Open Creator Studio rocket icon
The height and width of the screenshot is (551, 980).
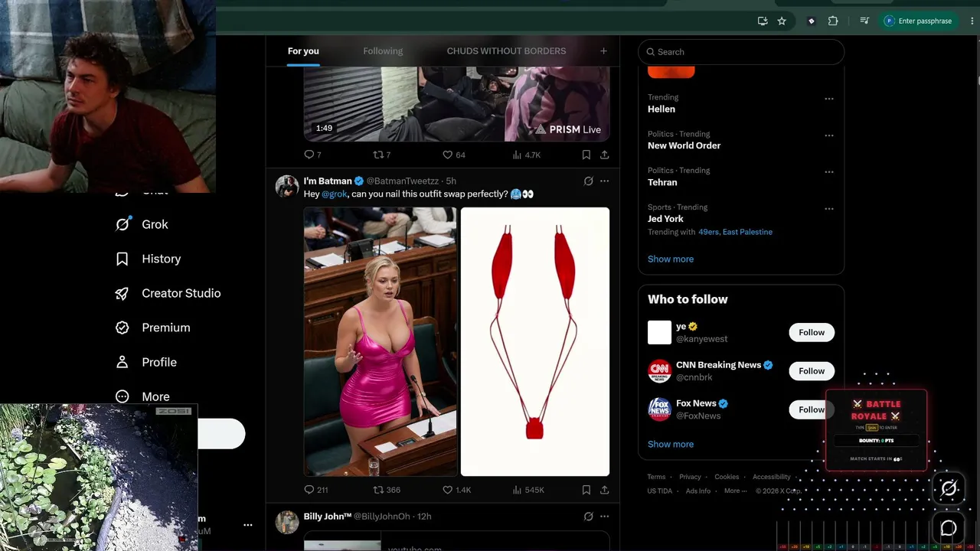coord(122,293)
